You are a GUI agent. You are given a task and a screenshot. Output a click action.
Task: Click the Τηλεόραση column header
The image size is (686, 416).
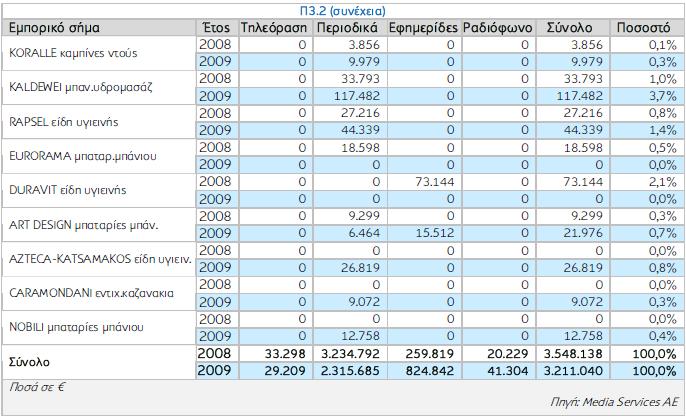(x=274, y=28)
